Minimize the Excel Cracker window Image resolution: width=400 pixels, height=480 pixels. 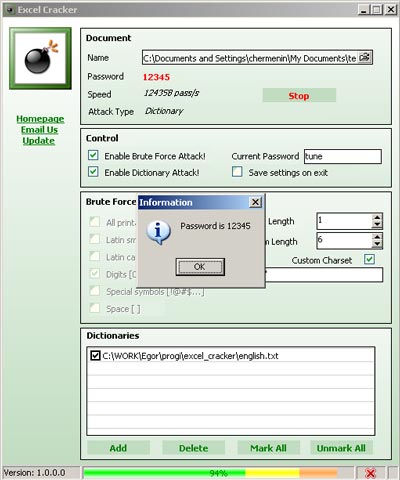click(x=364, y=10)
